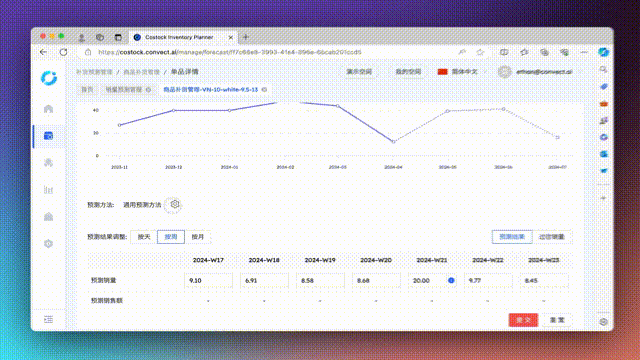Open the bar chart sidebar icon
The image size is (640, 360).
click(49, 189)
